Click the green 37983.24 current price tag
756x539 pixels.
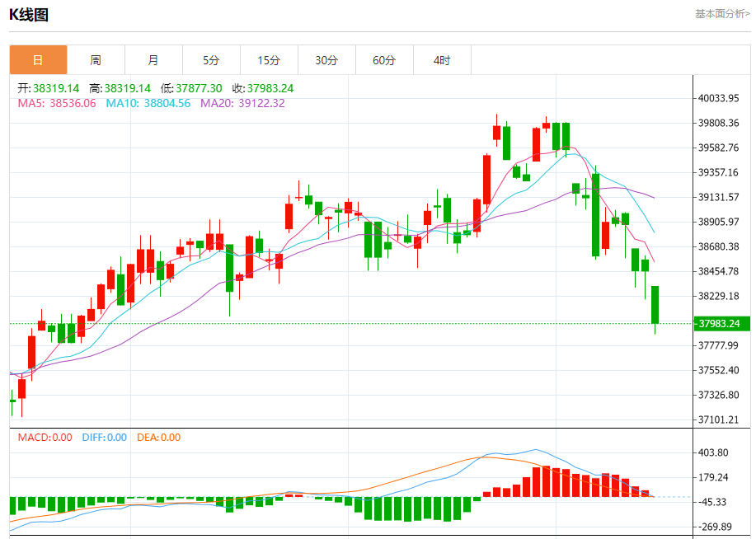tap(721, 324)
